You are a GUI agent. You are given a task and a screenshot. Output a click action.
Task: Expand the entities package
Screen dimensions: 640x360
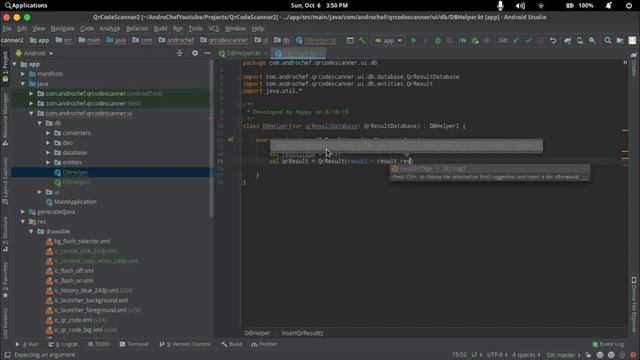click(48, 162)
